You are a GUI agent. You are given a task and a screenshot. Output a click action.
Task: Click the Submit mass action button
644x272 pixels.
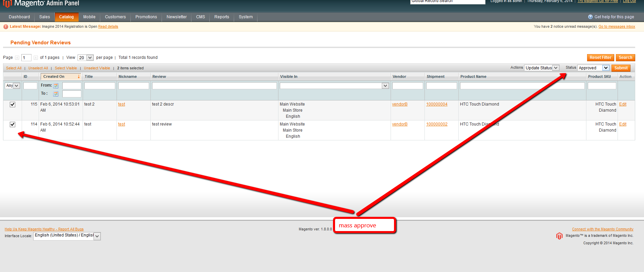click(x=621, y=68)
